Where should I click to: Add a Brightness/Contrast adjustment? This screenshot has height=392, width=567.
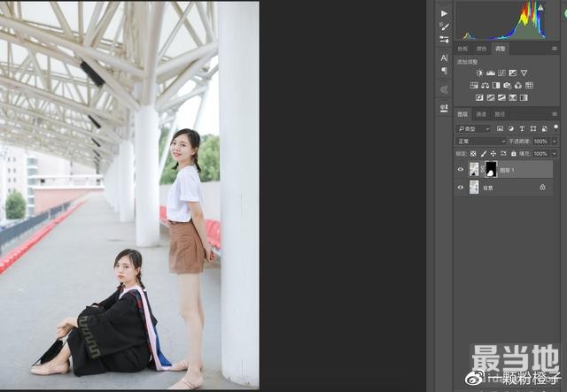[479, 73]
